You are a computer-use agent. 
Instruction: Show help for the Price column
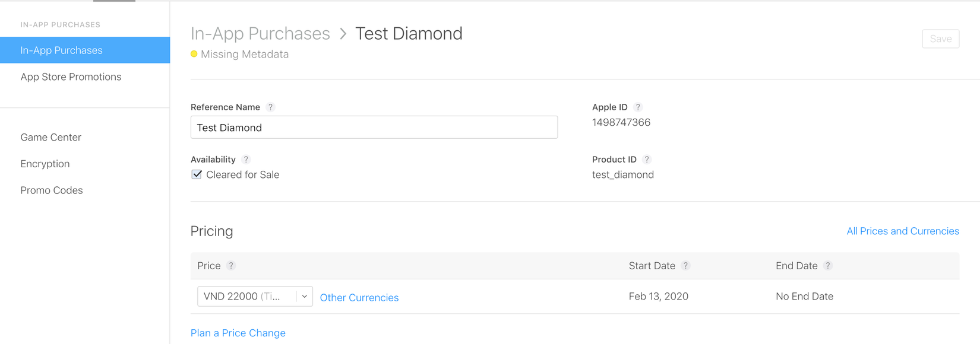tap(231, 266)
